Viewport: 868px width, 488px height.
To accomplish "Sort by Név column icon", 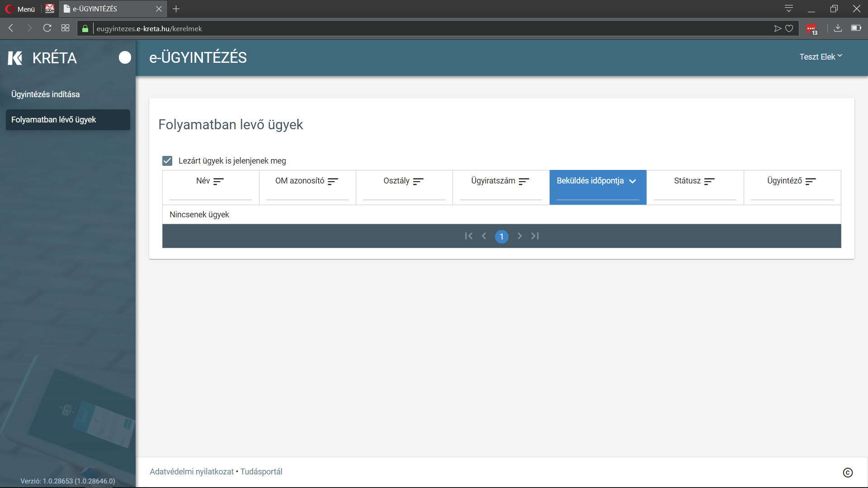I will click(218, 181).
